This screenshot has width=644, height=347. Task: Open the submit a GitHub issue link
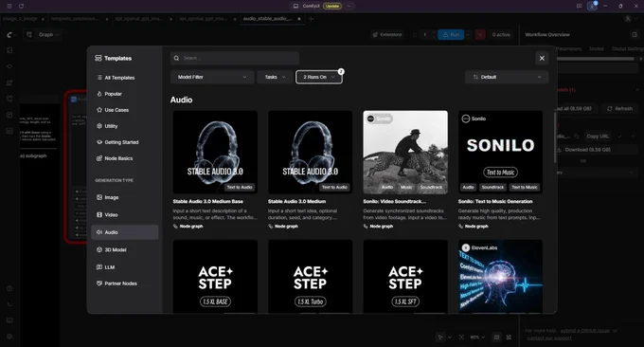[585, 331]
